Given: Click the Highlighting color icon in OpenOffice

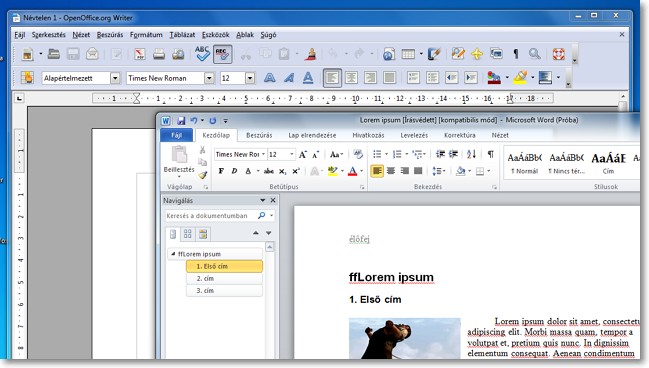Looking at the screenshot, I should (x=520, y=78).
